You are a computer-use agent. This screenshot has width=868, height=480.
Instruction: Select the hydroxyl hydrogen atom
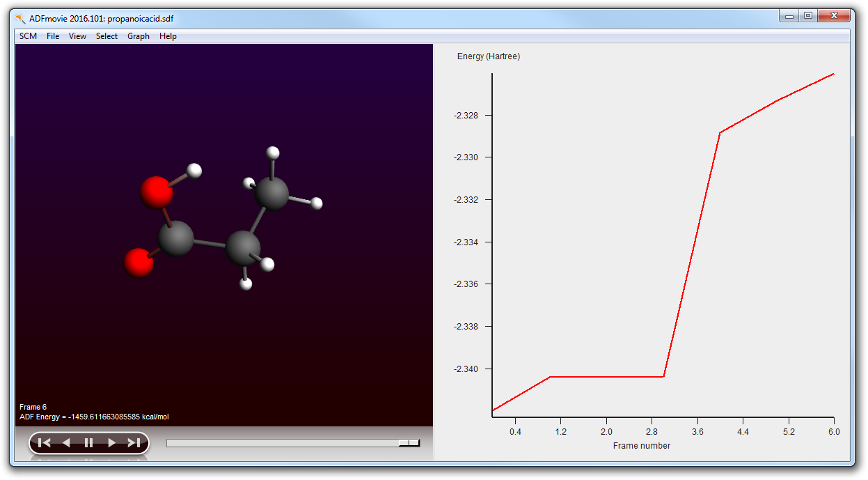195,170
